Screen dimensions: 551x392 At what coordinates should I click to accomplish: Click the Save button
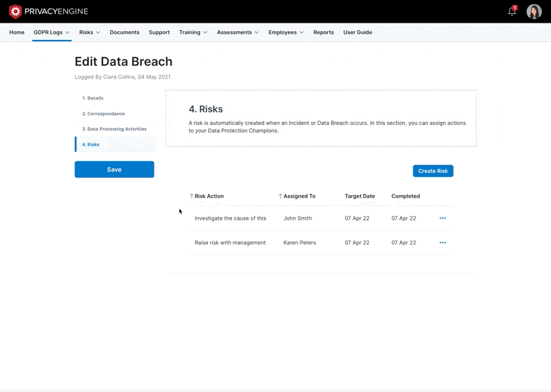114,169
